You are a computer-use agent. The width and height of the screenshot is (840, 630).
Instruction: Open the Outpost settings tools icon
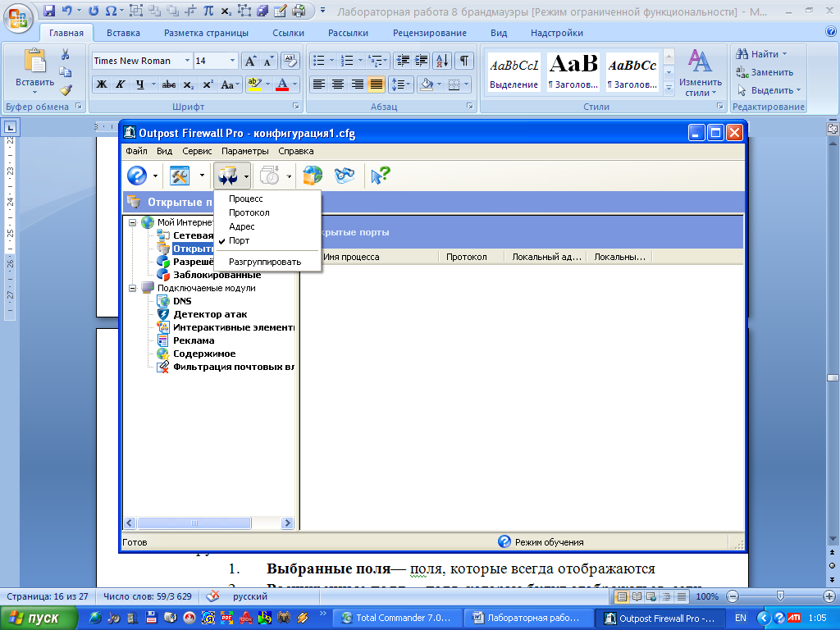click(180, 176)
